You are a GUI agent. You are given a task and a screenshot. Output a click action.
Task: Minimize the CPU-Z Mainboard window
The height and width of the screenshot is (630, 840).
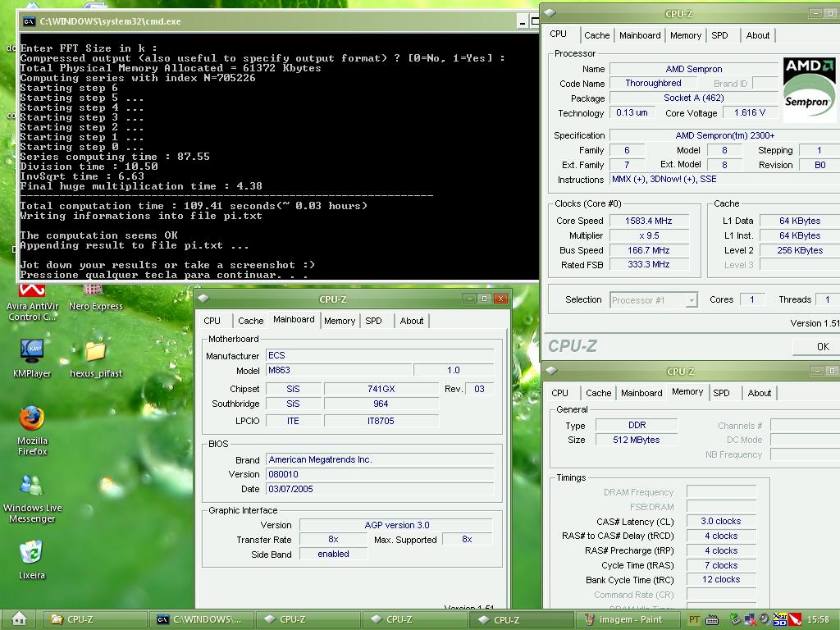[x=469, y=299]
